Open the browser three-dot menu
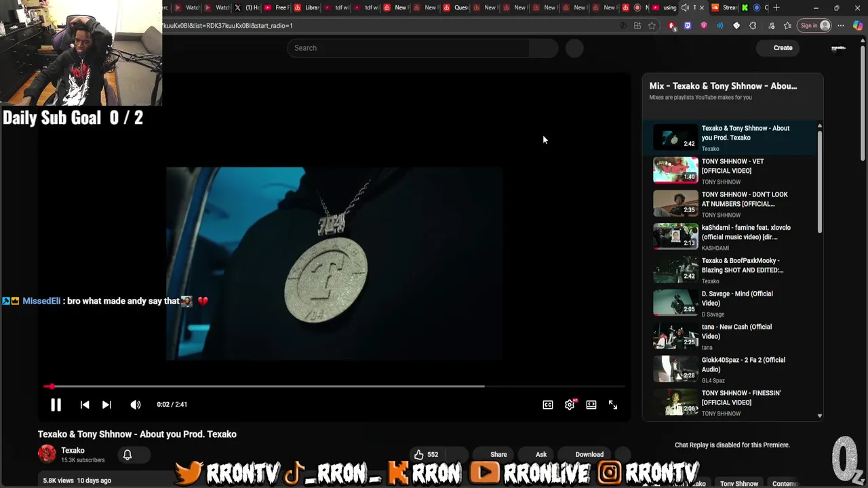The image size is (868, 488). (x=841, y=26)
